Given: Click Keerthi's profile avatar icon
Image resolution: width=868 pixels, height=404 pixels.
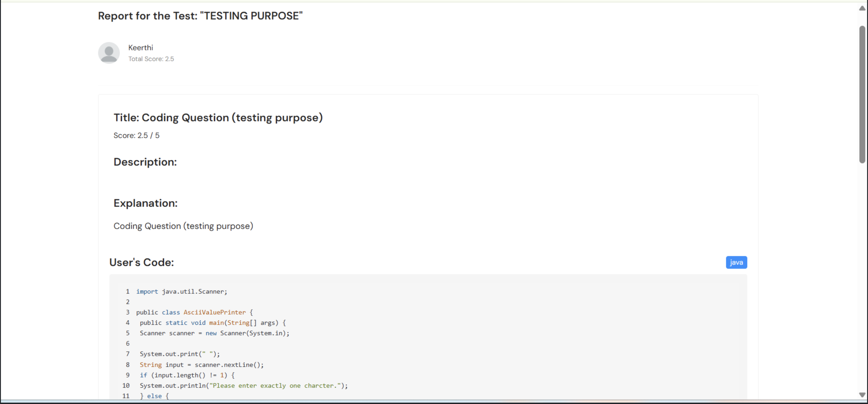Looking at the screenshot, I should pyautogui.click(x=109, y=53).
